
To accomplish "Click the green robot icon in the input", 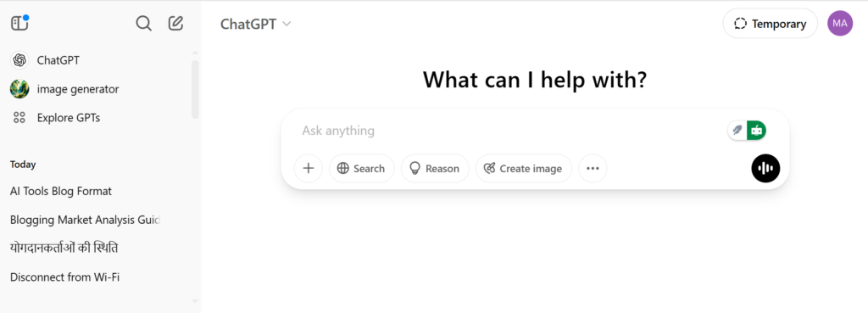I will pyautogui.click(x=756, y=131).
